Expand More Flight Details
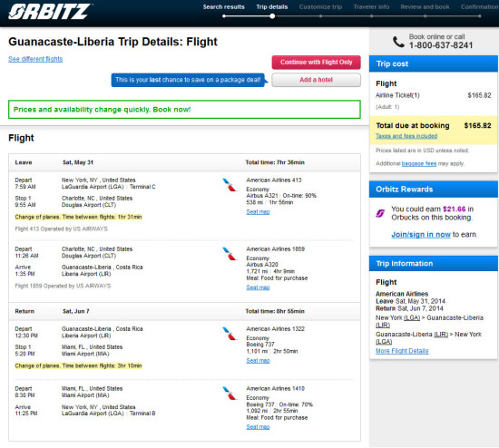This screenshot has width=499, height=448. pyautogui.click(x=402, y=351)
